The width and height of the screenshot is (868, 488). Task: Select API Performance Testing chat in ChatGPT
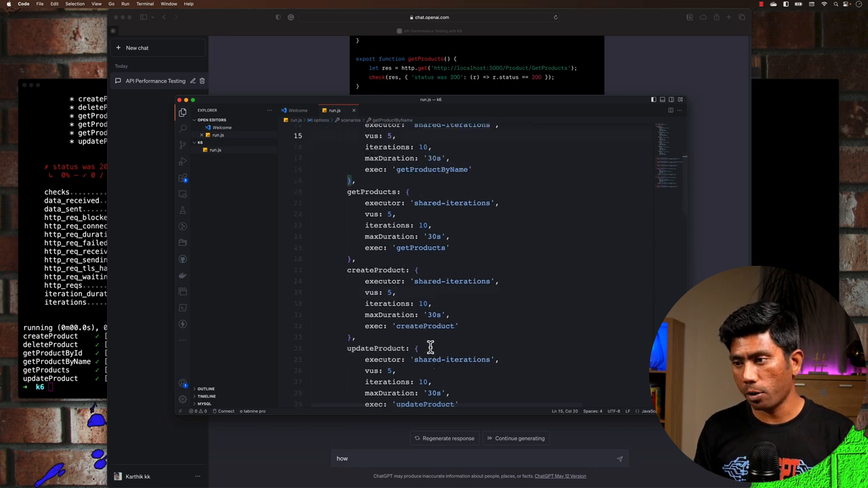(x=155, y=81)
